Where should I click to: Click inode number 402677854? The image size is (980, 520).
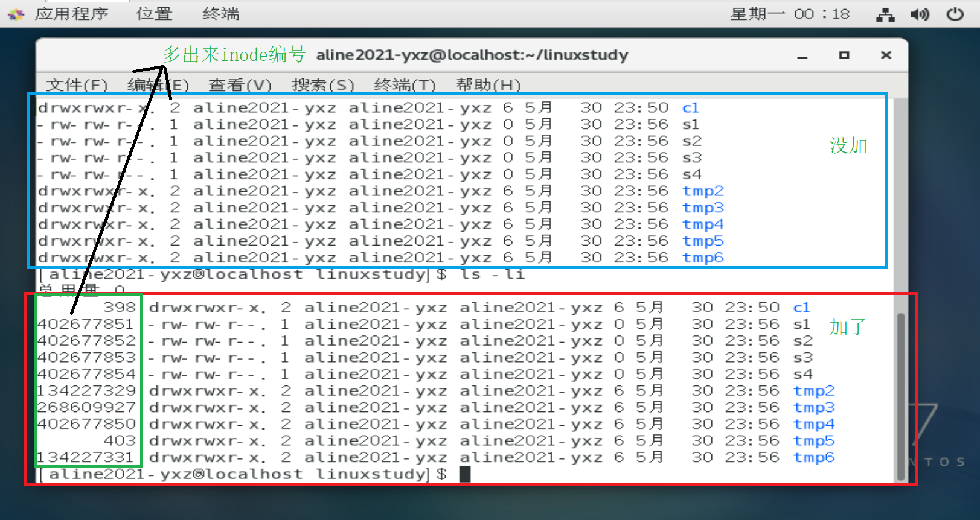(x=86, y=374)
